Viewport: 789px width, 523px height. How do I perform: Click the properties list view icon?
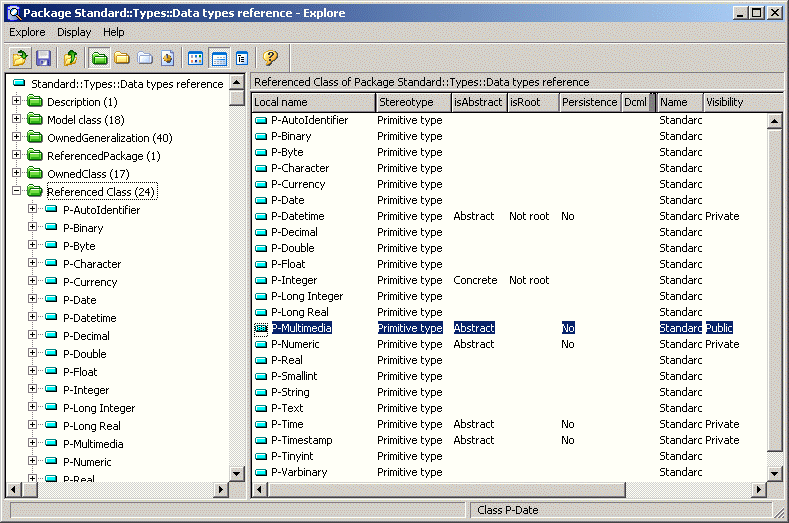click(242, 58)
